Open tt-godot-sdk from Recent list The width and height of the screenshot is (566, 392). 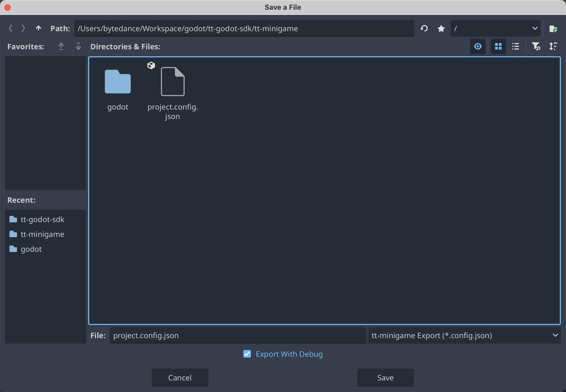pos(42,219)
